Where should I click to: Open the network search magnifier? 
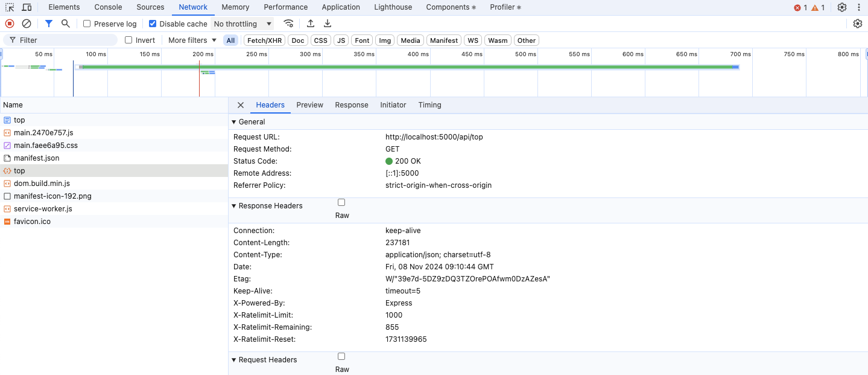point(65,24)
